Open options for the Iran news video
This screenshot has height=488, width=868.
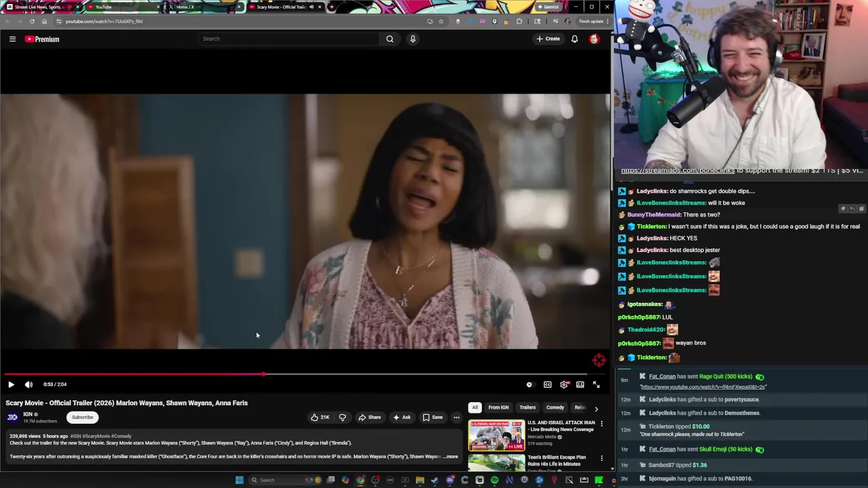(x=601, y=424)
